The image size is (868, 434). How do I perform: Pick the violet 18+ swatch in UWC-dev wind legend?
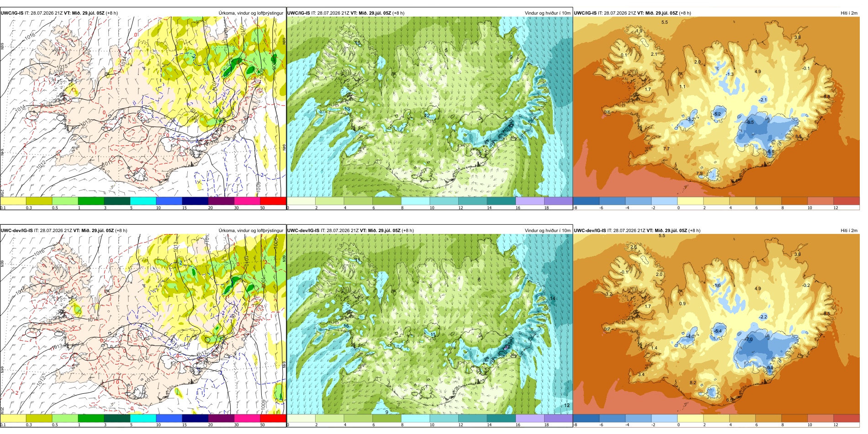[x=558, y=418]
